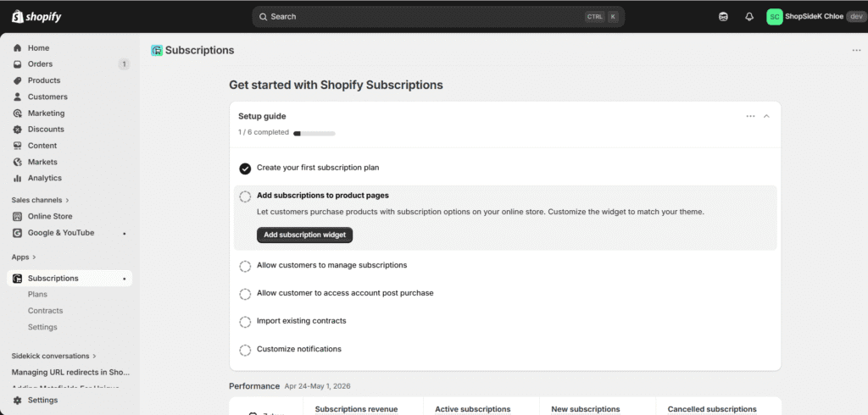Screen dimensions: 868x415
Task: Click the Customers person icon
Action: 17,97
